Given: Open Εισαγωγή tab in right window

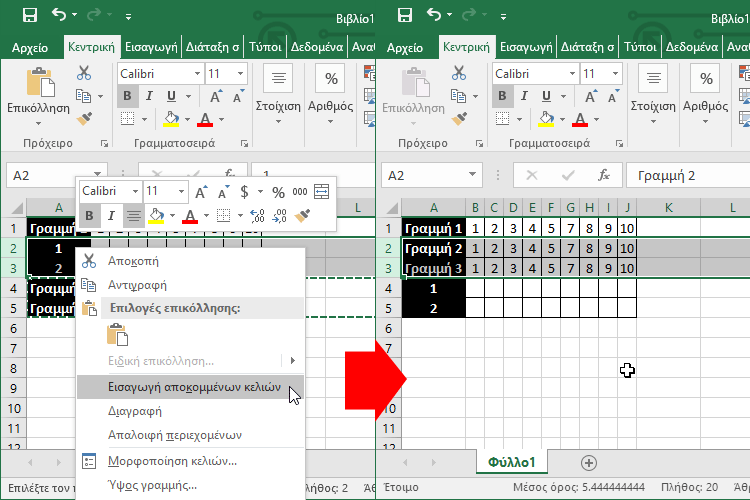Looking at the screenshot, I should [x=526, y=47].
